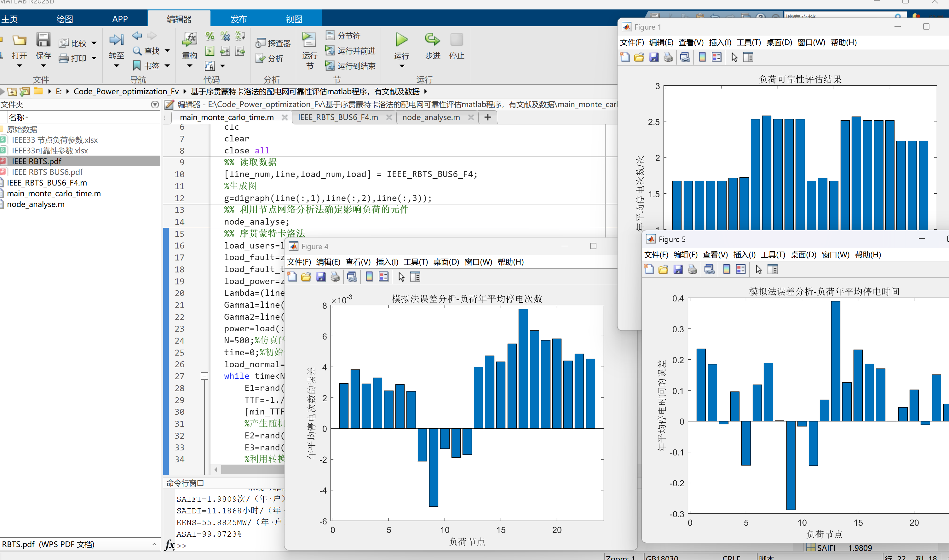Screen dimensions: 949x560
Task: Collapse the while loop fold marker
Action: [x=204, y=376]
